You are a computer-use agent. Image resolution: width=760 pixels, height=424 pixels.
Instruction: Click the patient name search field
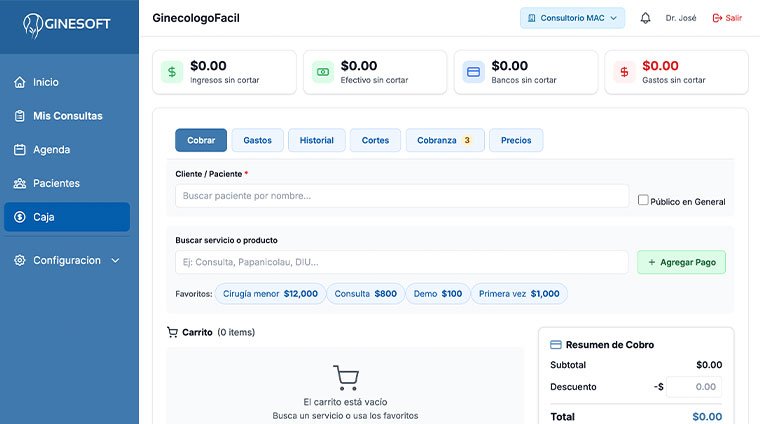point(402,196)
